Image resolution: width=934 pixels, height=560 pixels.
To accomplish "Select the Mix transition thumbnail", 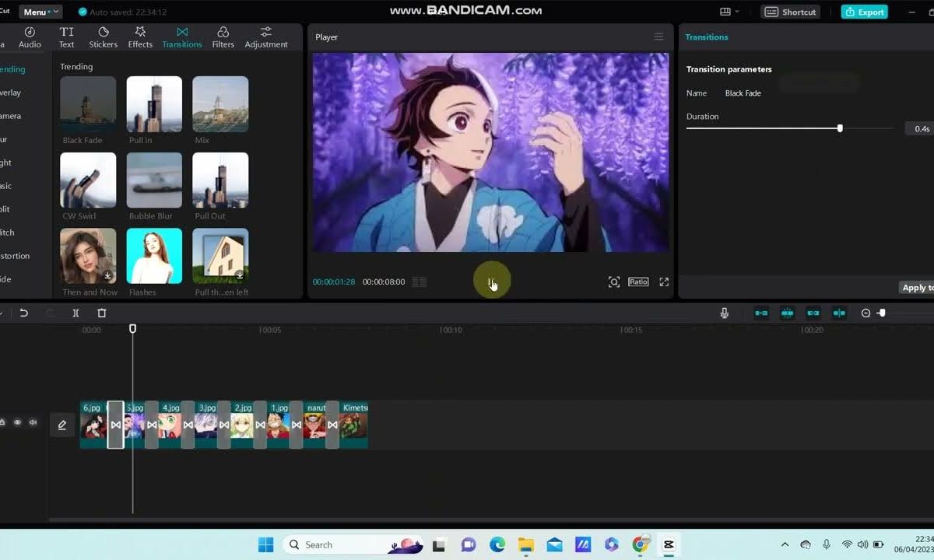I will [x=220, y=104].
